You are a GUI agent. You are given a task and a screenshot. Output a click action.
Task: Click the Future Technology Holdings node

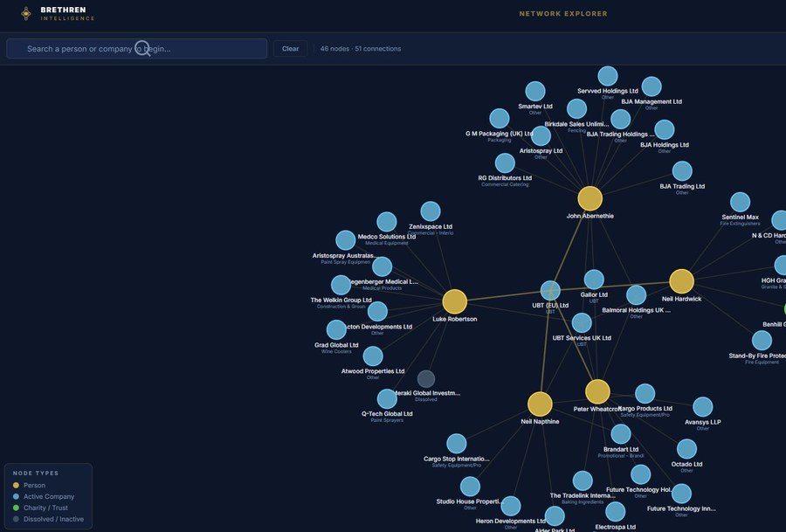(x=641, y=474)
